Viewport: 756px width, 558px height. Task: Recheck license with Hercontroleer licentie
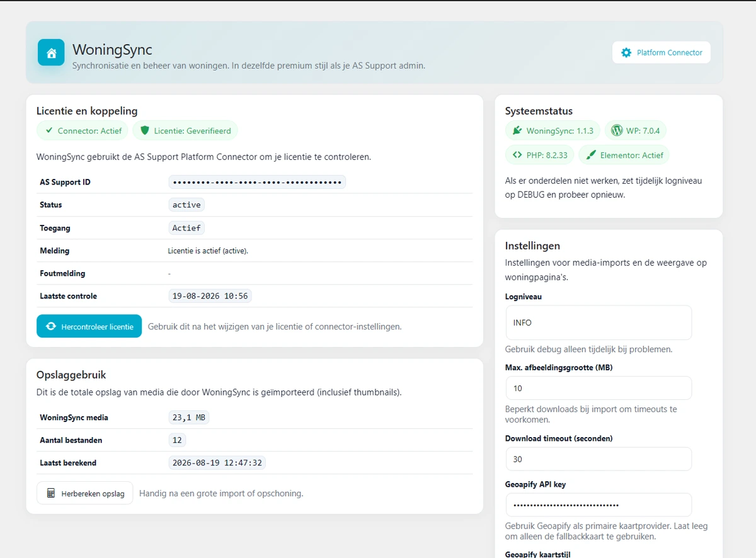[89, 327]
